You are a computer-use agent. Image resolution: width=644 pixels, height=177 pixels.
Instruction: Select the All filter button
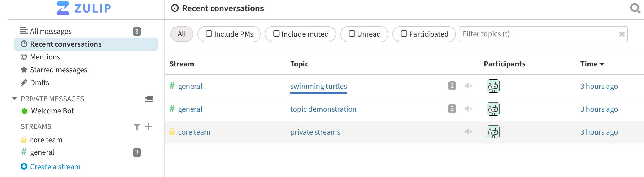click(x=182, y=34)
